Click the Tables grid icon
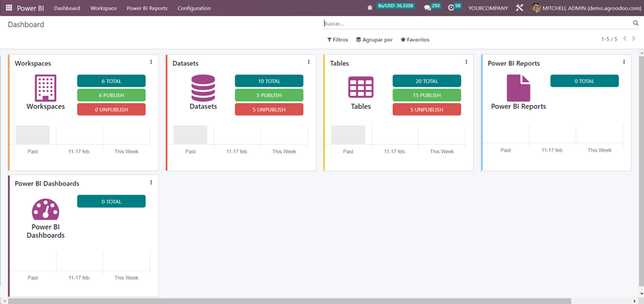Image resolution: width=644 pixels, height=304 pixels. click(x=360, y=88)
